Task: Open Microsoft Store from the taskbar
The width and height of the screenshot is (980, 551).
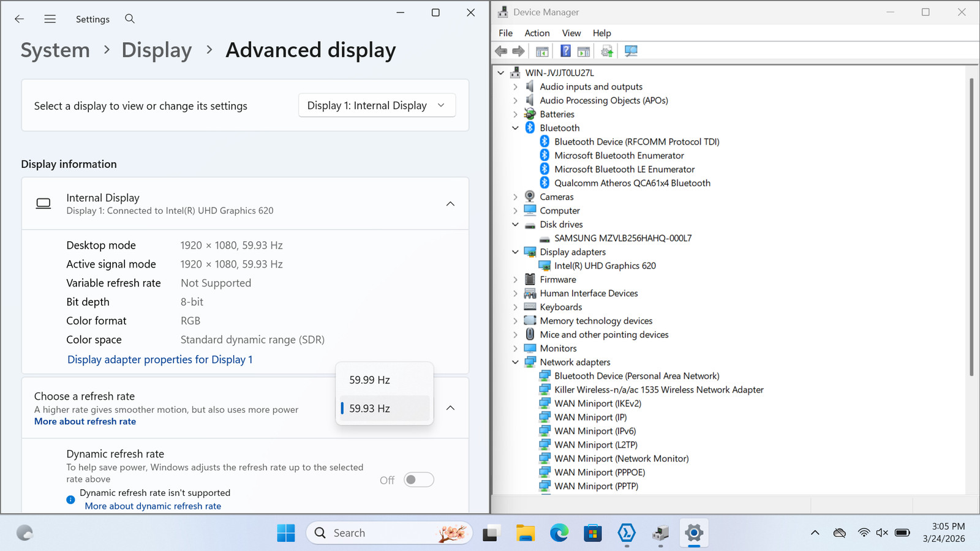Action: [x=592, y=533]
